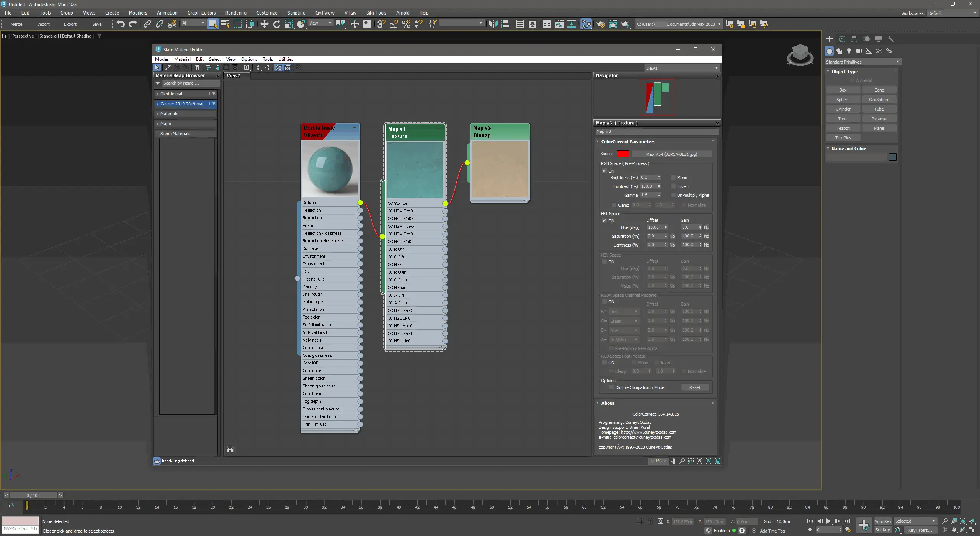
Task: Toggle the Angle Snap icon
Action: pos(394,24)
